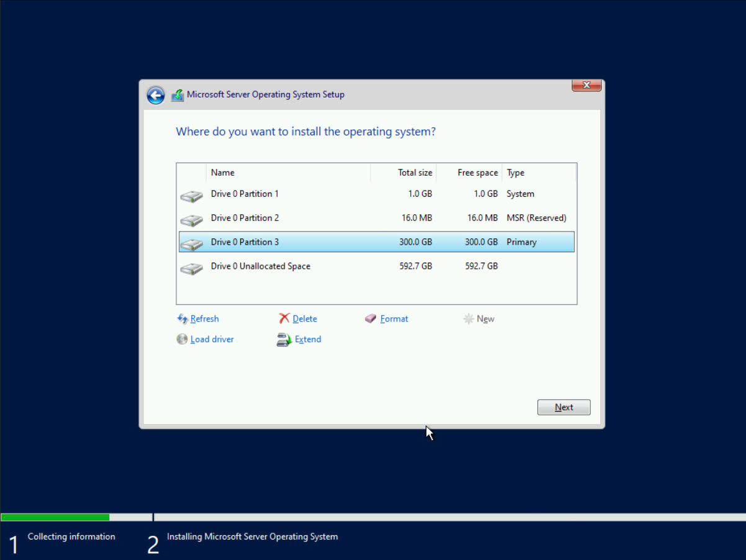Click the MSR (Reserved) type cell
Screen dimensions: 746x560
pyautogui.click(x=536, y=218)
